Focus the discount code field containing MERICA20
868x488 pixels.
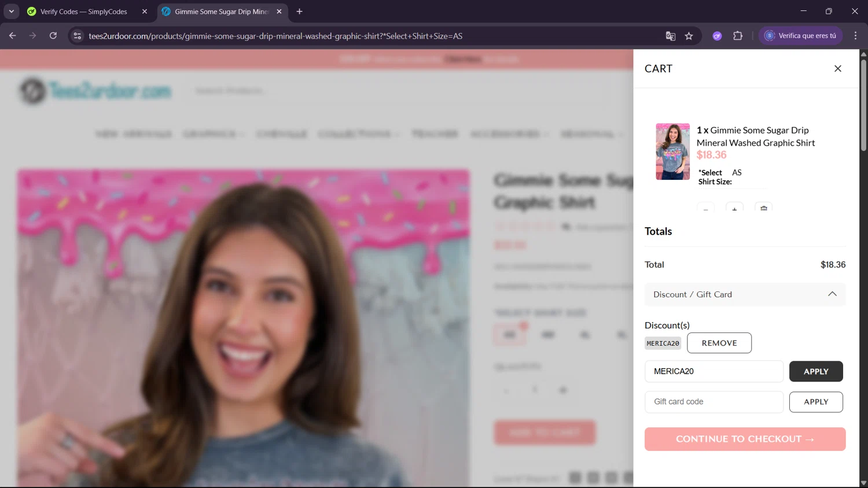coord(714,371)
